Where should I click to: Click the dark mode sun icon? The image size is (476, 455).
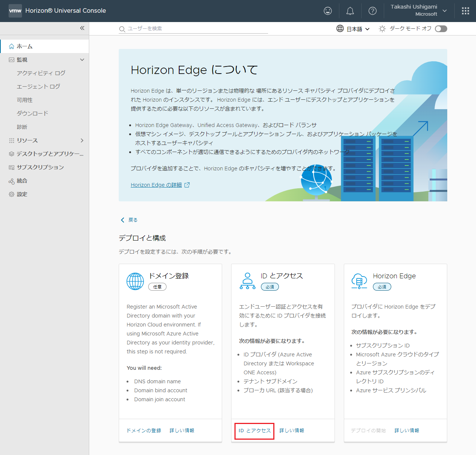pyautogui.click(x=382, y=28)
